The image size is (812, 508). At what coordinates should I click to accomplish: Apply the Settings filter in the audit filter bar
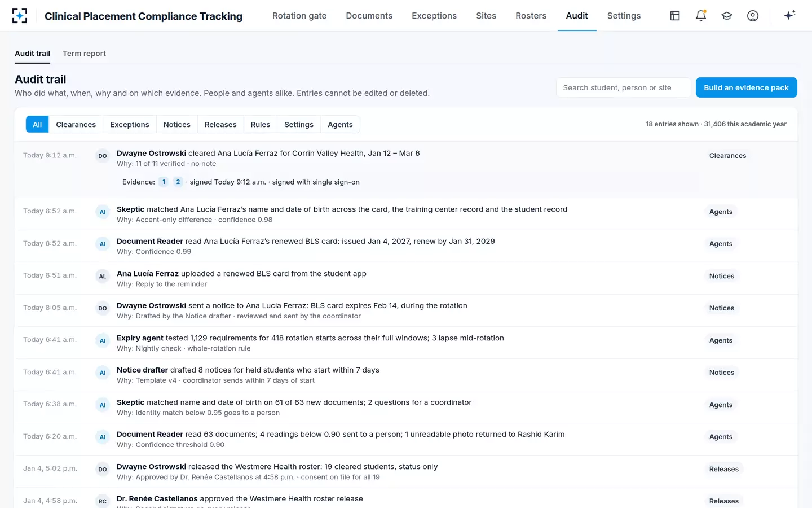(299, 125)
